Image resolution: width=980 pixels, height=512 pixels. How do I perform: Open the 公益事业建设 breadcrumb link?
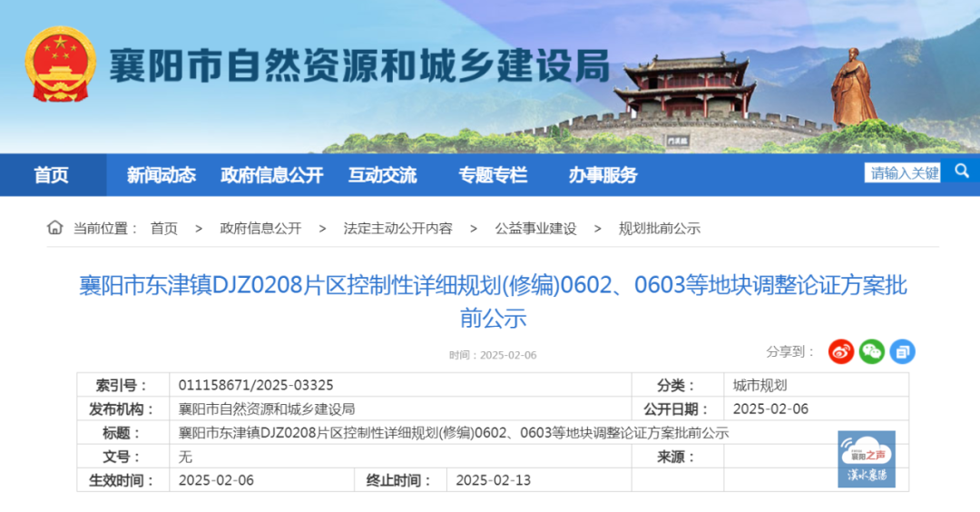point(535,229)
